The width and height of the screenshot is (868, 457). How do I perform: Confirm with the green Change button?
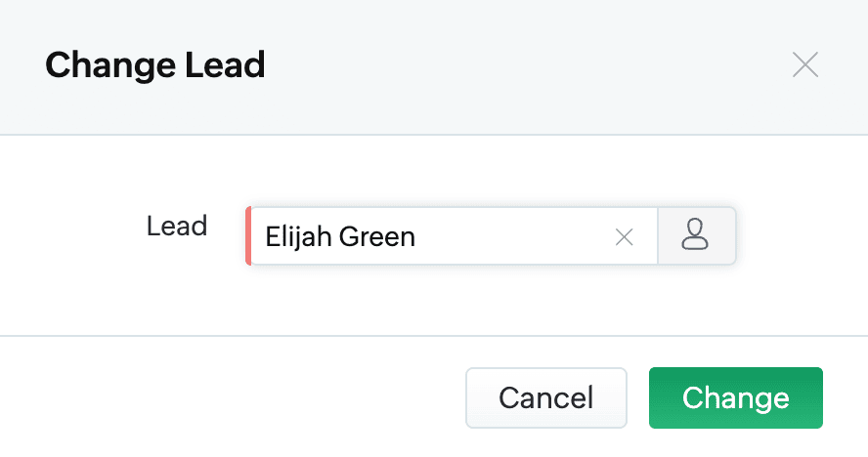pyautogui.click(x=736, y=397)
